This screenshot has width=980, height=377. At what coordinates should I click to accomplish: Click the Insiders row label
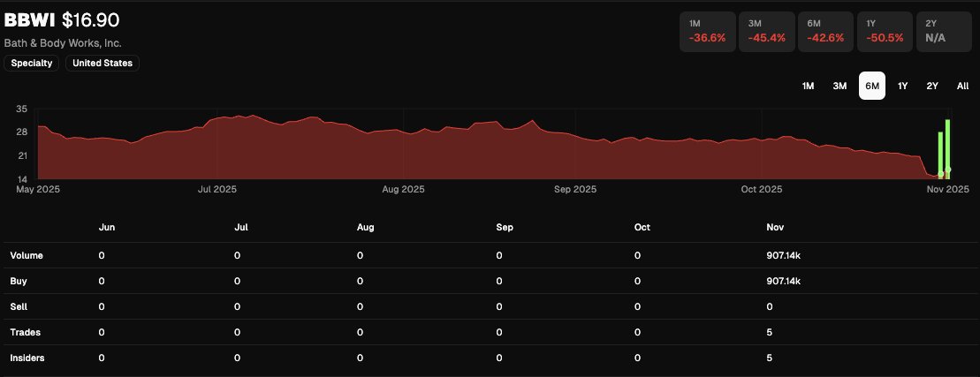coord(27,358)
